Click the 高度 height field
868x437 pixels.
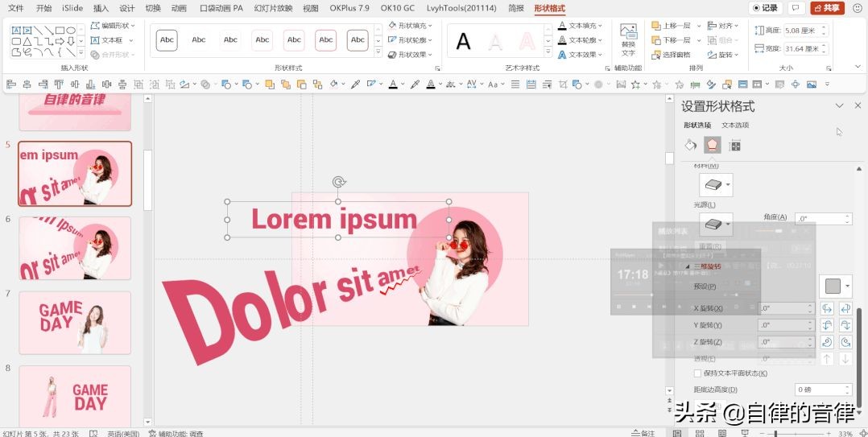[x=807, y=31]
